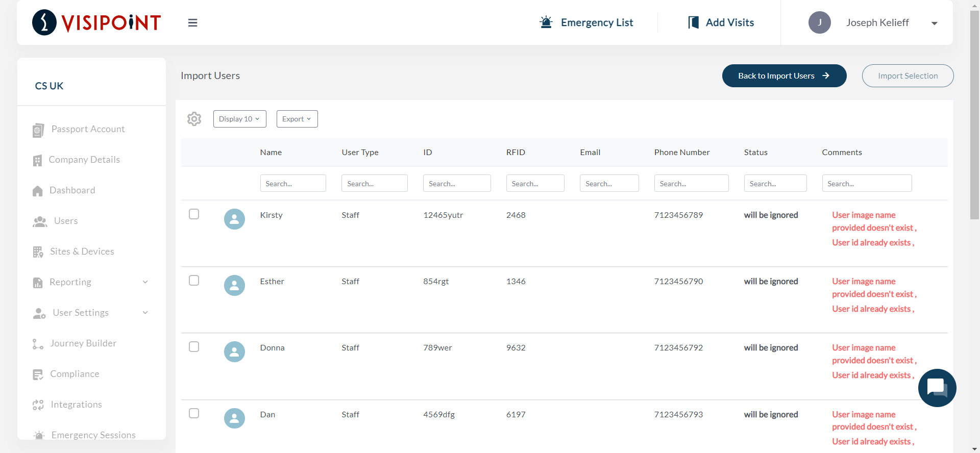Click the Reporting chart icon
The width and height of the screenshot is (980, 453).
(38, 283)
